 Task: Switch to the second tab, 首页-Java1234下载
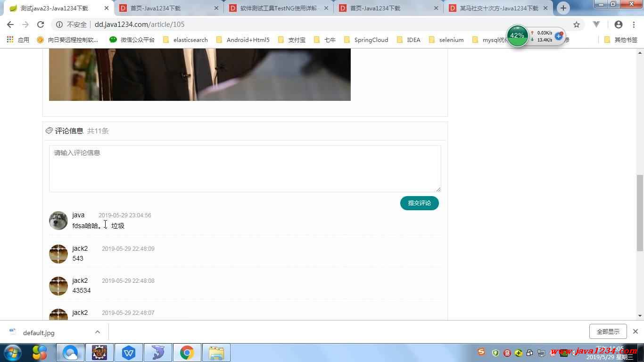click(x=169, y=8)
